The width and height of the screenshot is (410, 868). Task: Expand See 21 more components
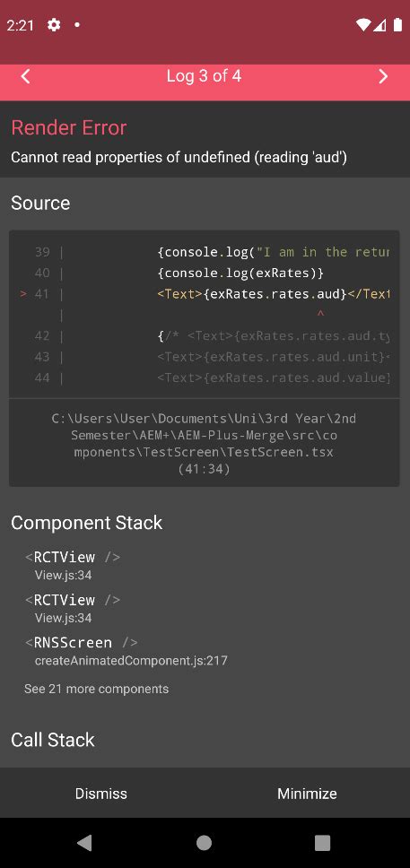tap(96, 690)
